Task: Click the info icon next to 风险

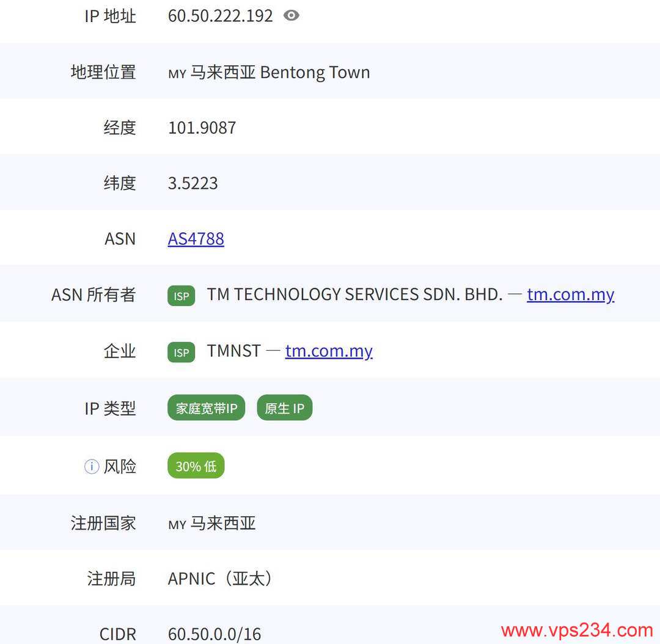Action: 90,466
